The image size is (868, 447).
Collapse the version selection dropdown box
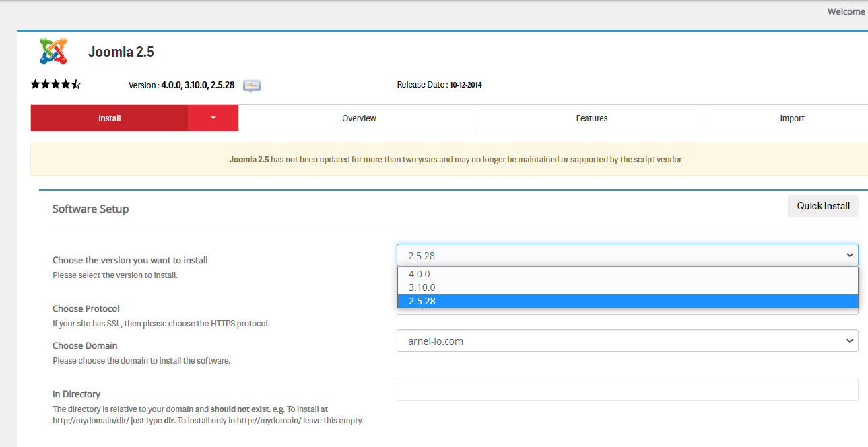point(627,255)
